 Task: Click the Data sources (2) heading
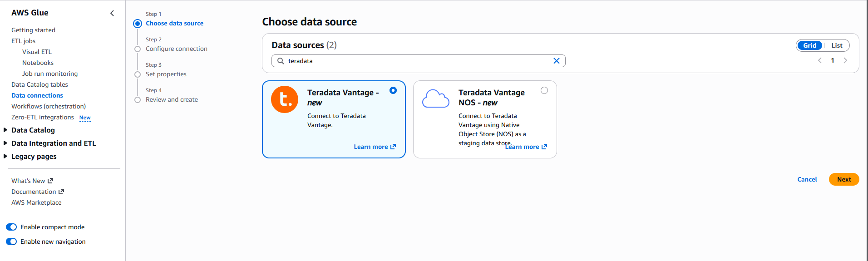pos(304,45)
